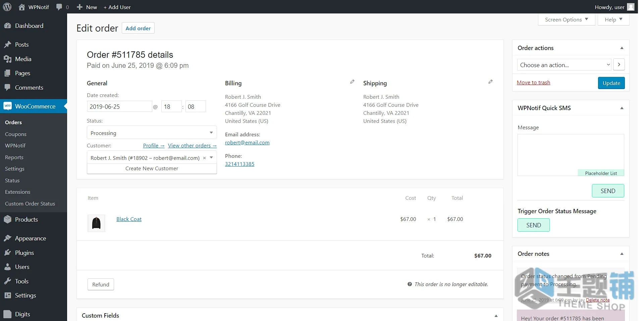Click Delete note link
This screenshot has width=644, height=321.
point(598,300)
